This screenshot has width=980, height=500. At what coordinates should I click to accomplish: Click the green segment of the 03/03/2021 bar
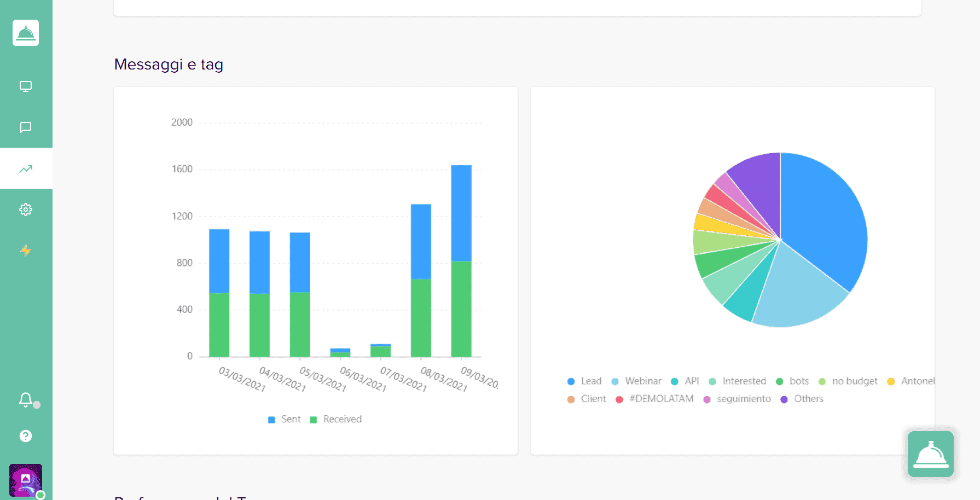(x=219, y=325)
